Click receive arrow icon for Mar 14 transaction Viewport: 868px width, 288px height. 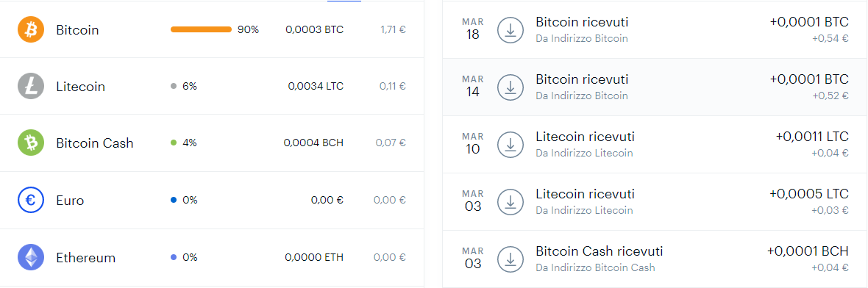pos(511,87)
